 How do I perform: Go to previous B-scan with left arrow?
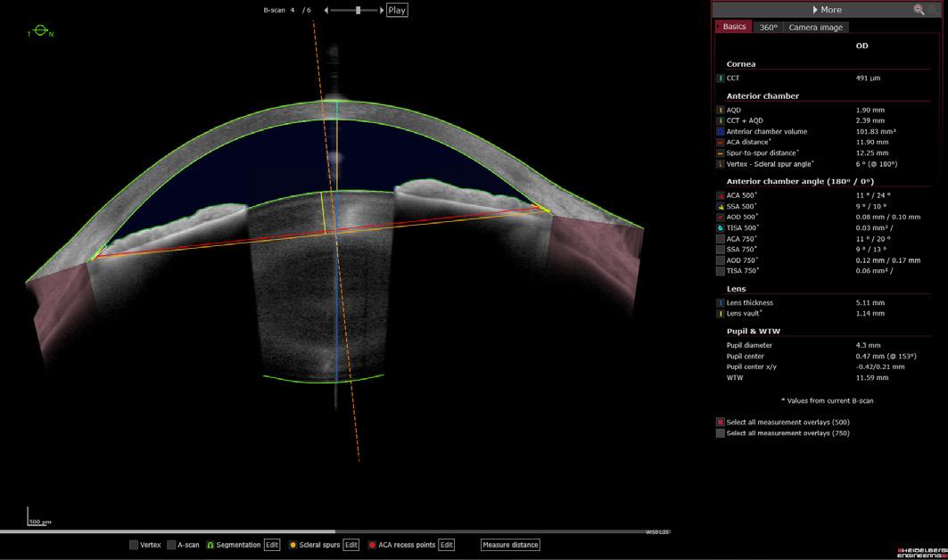pyautogui.click(x=326, y=11)
